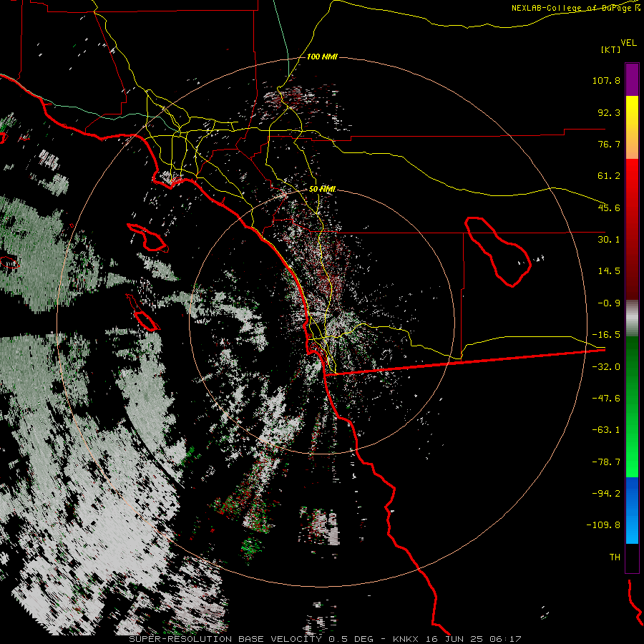Click the 50 NMI range ring label

click(322, 190)
